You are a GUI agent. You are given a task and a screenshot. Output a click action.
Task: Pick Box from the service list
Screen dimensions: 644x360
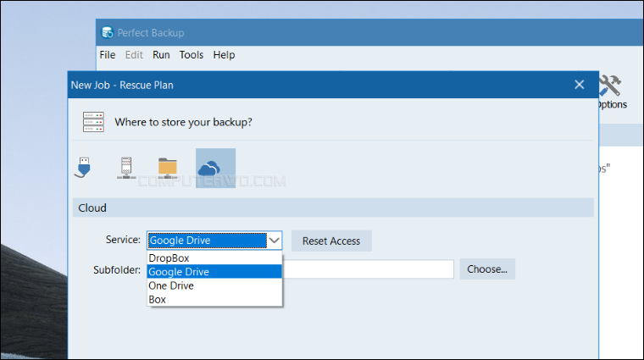(214, 300)
